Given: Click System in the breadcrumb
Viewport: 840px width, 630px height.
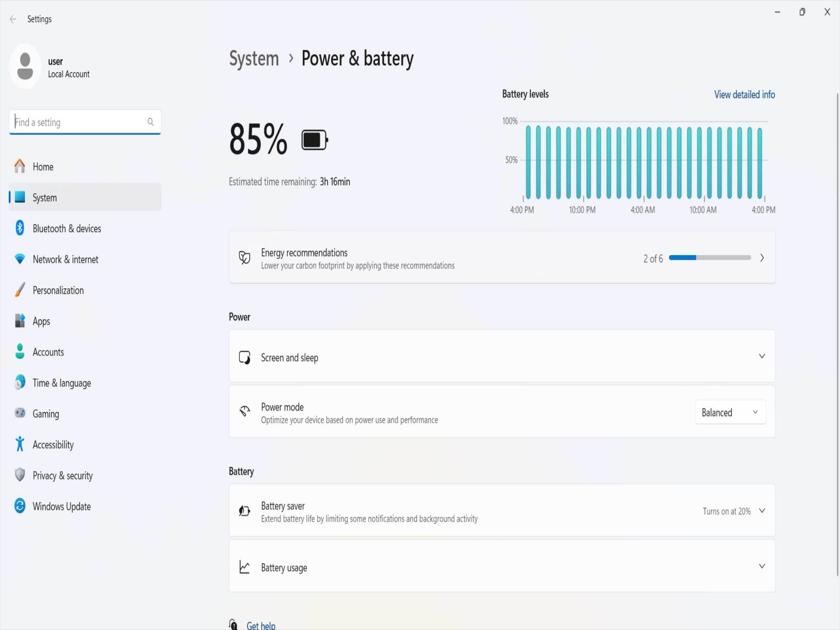Looking at the screenshot, I should [254, 59].
